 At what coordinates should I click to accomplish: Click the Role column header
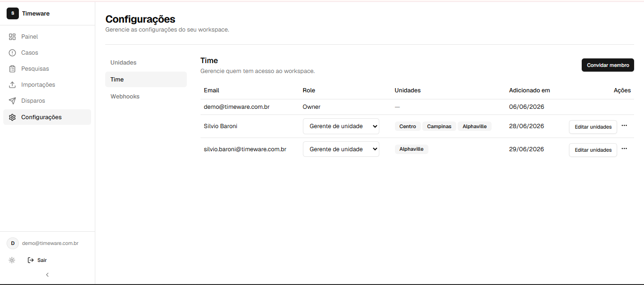(x=309, y=90)
